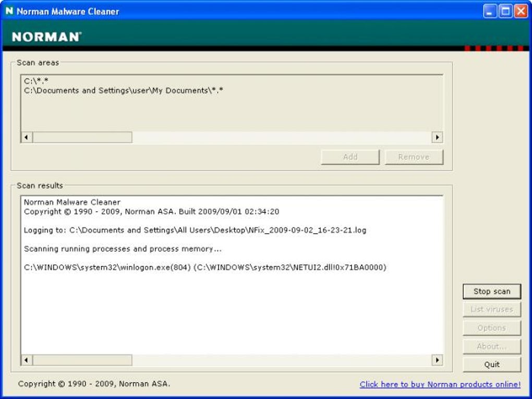Click the Logging to log file path line
The width and height of the screenshot is (532, 399).
click(195, 231)
